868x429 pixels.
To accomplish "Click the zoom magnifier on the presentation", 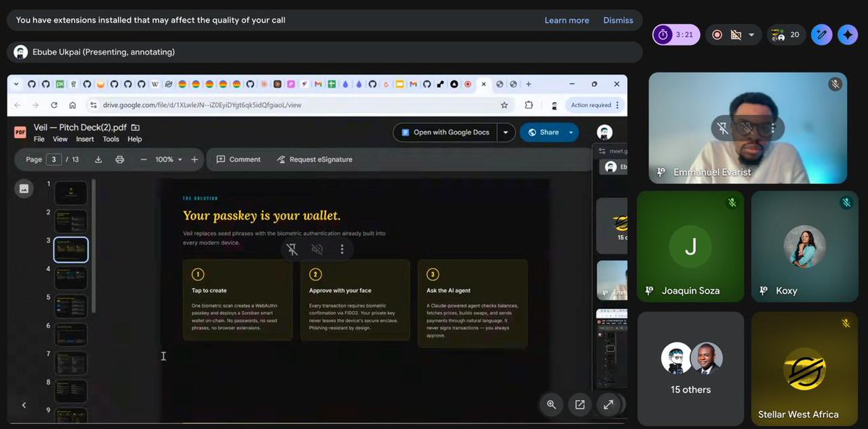I will click(x=552, y=404).
